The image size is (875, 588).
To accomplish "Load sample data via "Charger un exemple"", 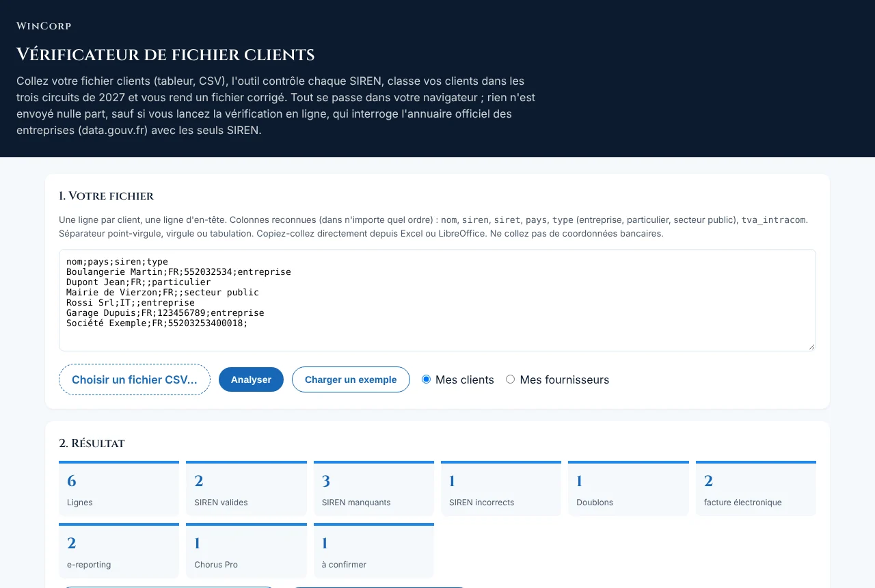I will (351, 379).
